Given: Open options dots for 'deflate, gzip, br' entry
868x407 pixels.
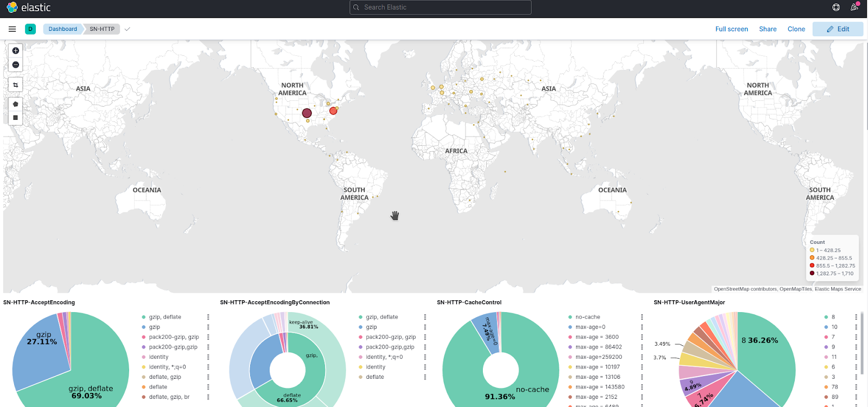Looking at the screenshot, I should click(x=208, y=397).
